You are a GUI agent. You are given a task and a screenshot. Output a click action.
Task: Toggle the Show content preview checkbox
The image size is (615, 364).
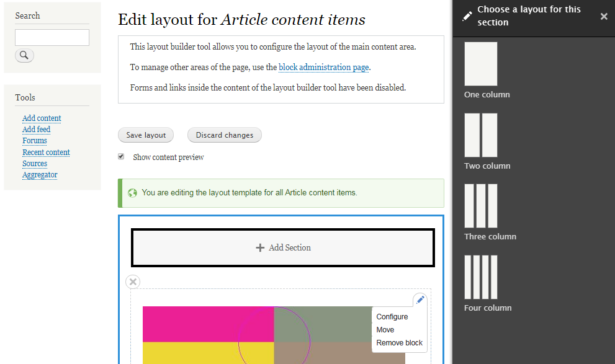(121, 157)
